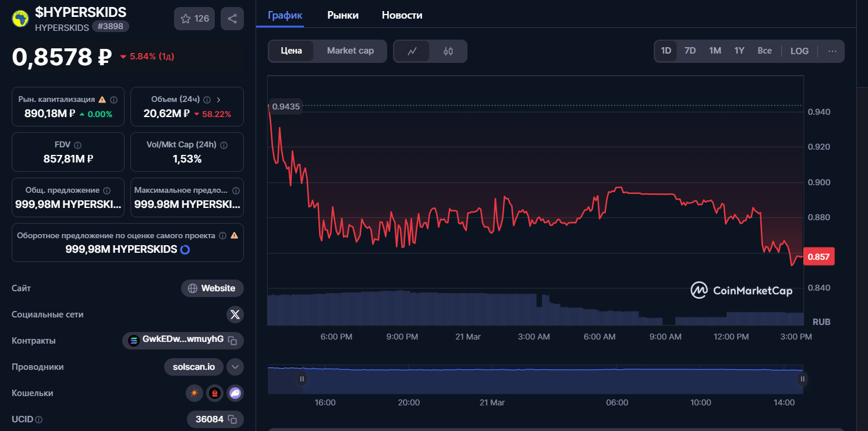Switch chart to Цена view
Viewport: 868px width, 431px height.
(x=291, y=51)
